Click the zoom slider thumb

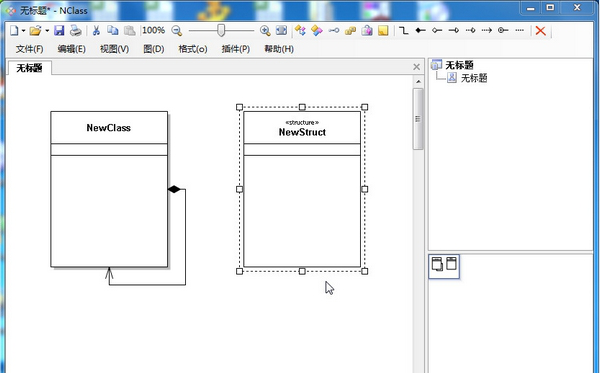point(221,30)
